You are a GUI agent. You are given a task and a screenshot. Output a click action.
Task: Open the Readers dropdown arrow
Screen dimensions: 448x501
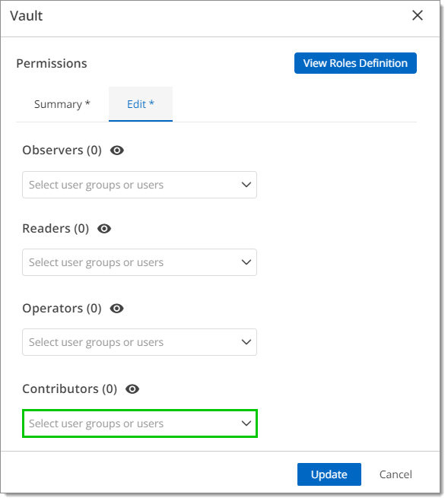coord(246,262)
